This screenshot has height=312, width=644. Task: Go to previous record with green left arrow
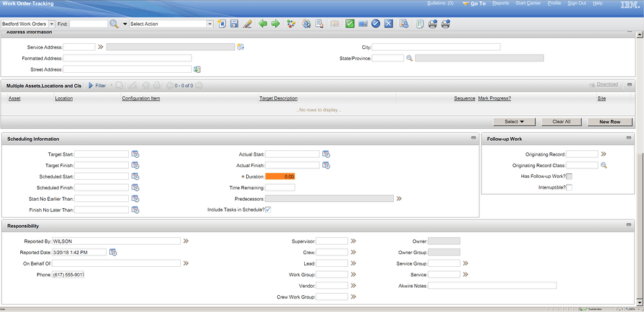pyautogui.click(x=263, y=24)
